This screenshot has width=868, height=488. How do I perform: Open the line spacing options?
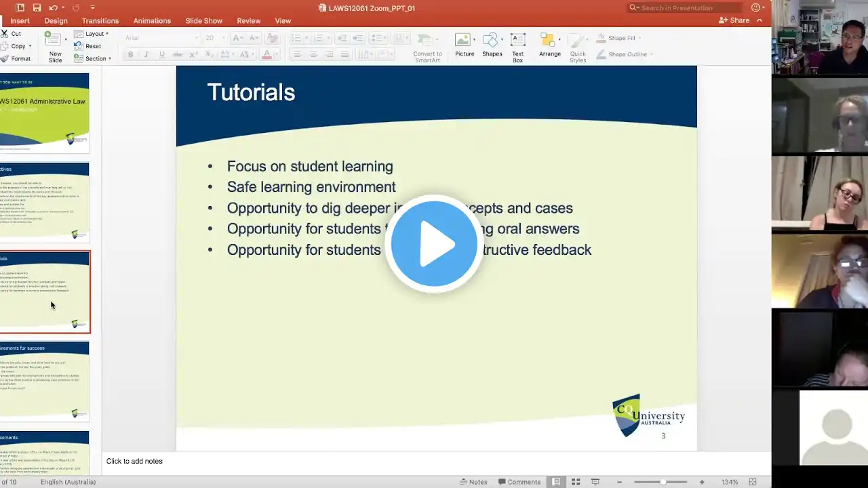[378, 38]
